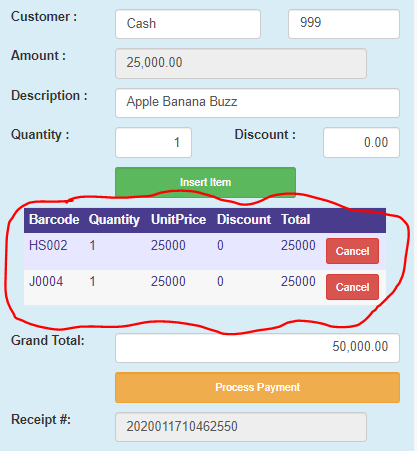Image resolution: width=417 pixels, height=451 pixels.
Task: Click the discount 0 in J0004 row
Action: point(220,282)
